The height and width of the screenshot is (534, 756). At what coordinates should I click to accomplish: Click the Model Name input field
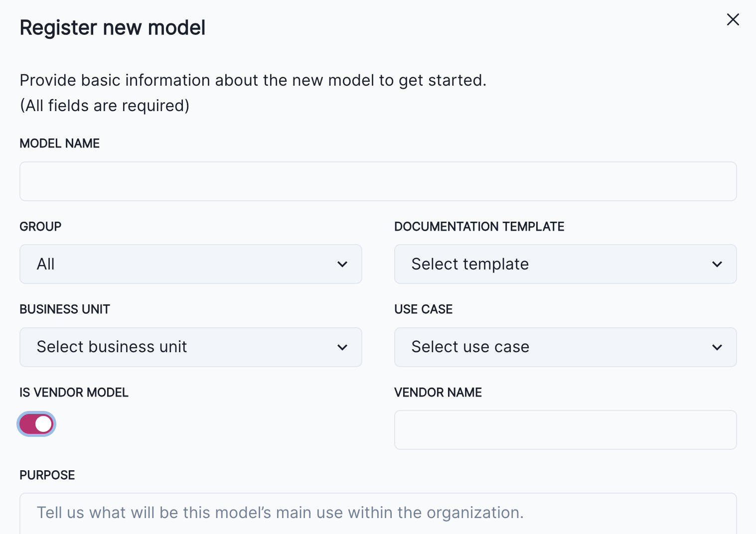pos(378,181)
